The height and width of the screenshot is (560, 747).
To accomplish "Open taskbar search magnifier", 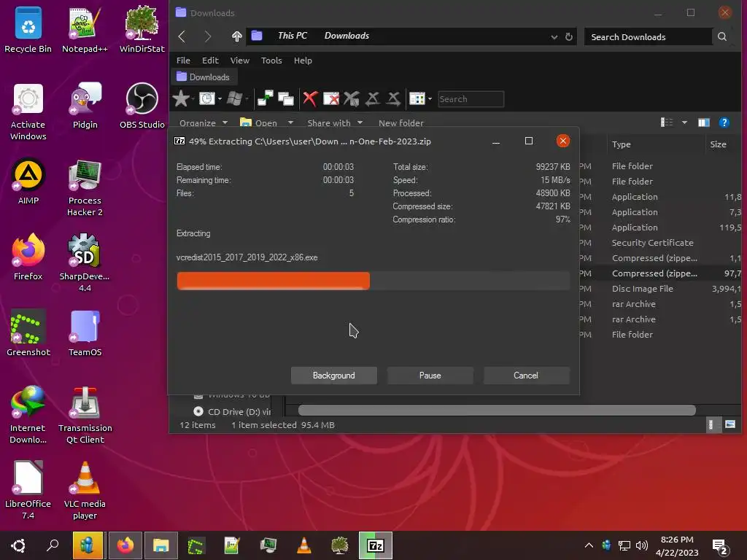I will (x=53, y=545).
